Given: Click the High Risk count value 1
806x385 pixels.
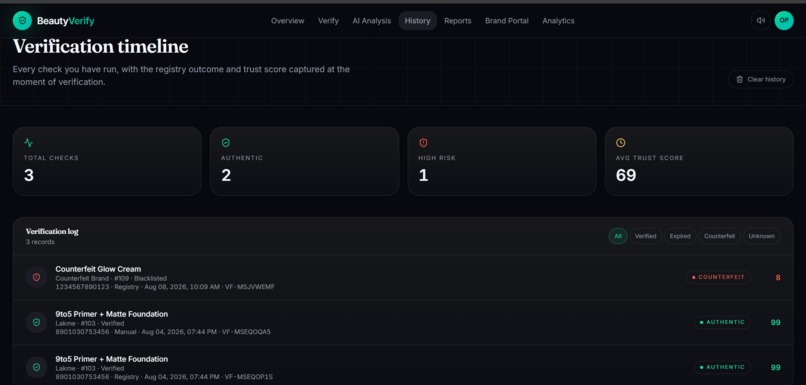Looking at the screenshot, I should coord(423,176).
